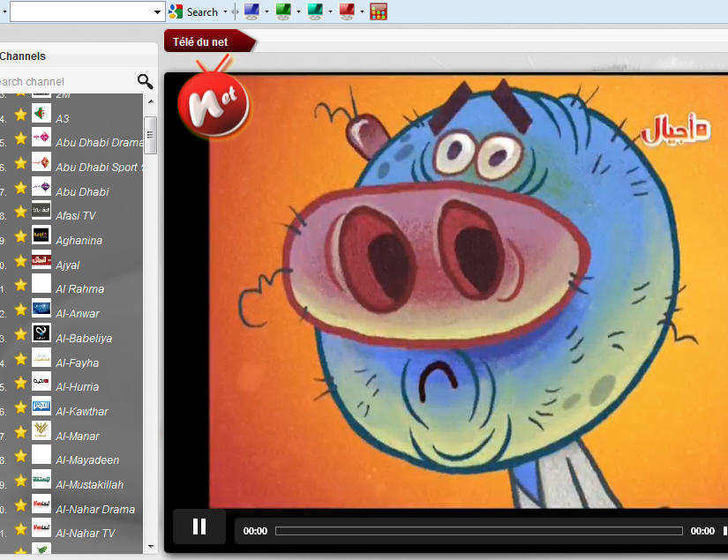
Task: Click the toolbar address text field
Action: (81, 11)
